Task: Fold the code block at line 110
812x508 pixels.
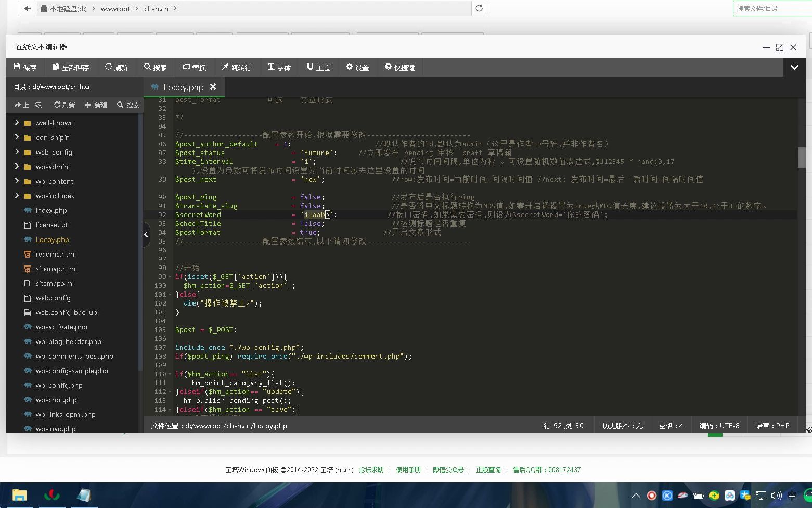Action: pos(170,374)
